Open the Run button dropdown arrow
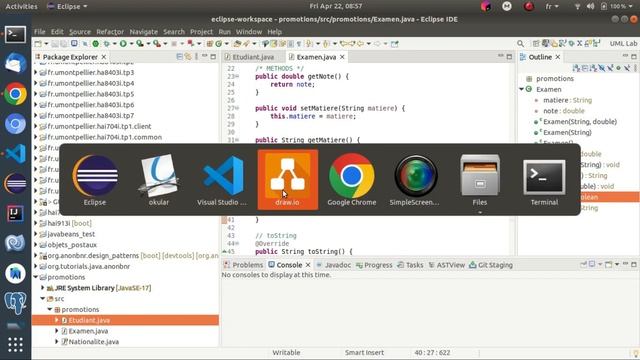This screenshot has width=640, height=360. coord(131,44)
